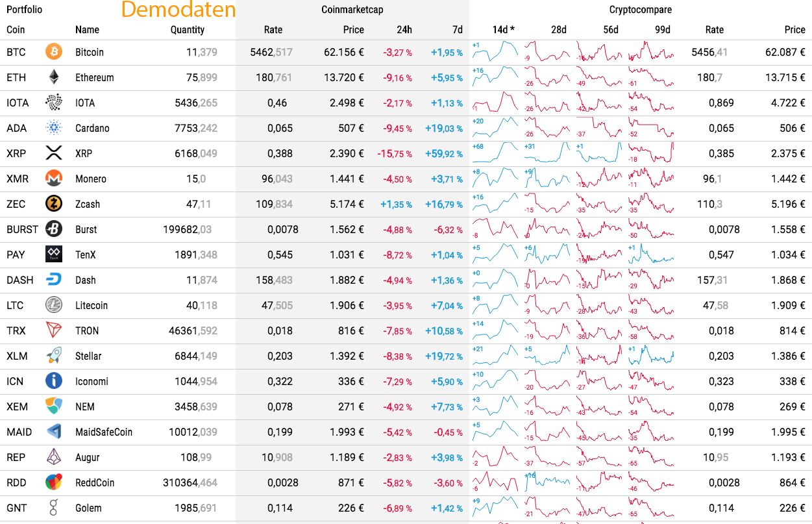Screen dimensions: 812x524
Task: Select the ReddCoin logo icon
Action: [x=54, y=482]
